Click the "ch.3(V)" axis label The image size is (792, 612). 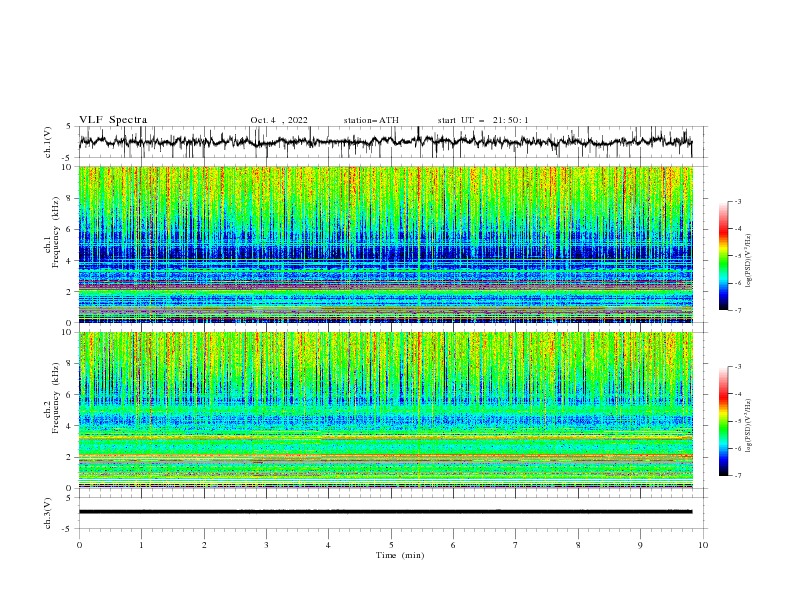click(x=48, y=513)
